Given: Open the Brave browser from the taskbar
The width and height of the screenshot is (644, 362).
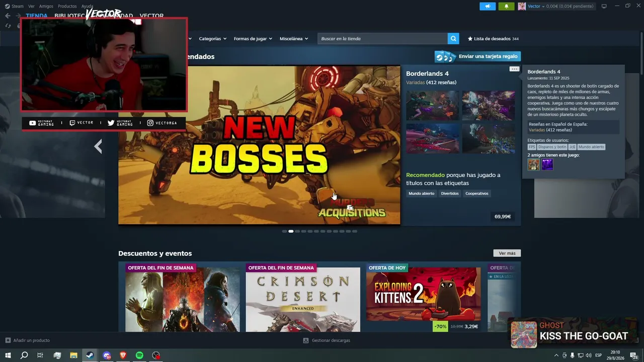Looking at the screenshot, I should tap(123, 355).
